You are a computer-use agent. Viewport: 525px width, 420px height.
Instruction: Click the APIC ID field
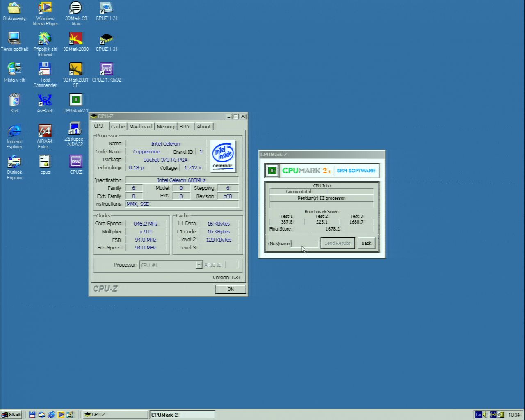click(x=232, y=265)
